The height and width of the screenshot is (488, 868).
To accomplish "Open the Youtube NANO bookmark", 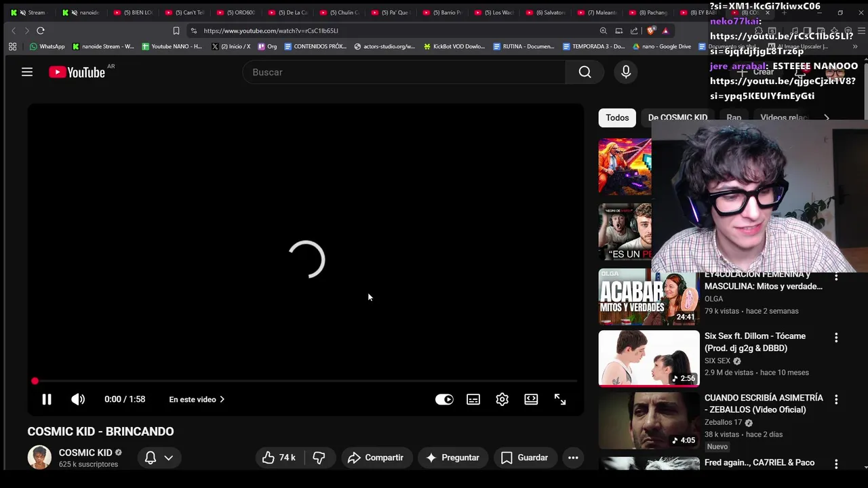I will pos(172,47).
